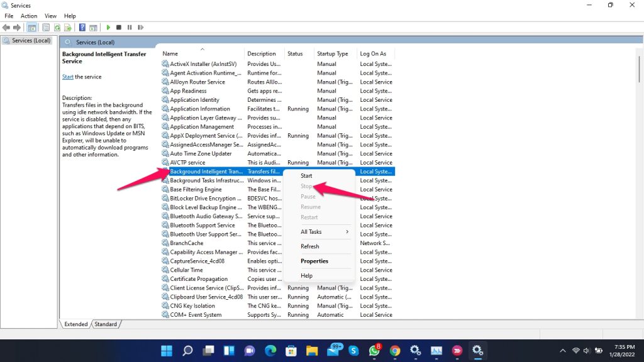Click the Back arrow in the toolbar
The image size is (644, 362).
(x=6, y=28)
